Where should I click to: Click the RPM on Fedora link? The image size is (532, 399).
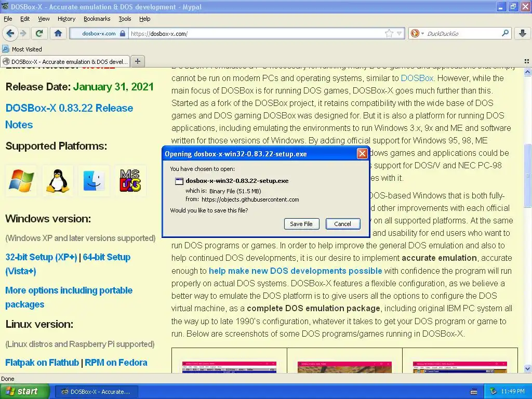click(x=116, y=362)
